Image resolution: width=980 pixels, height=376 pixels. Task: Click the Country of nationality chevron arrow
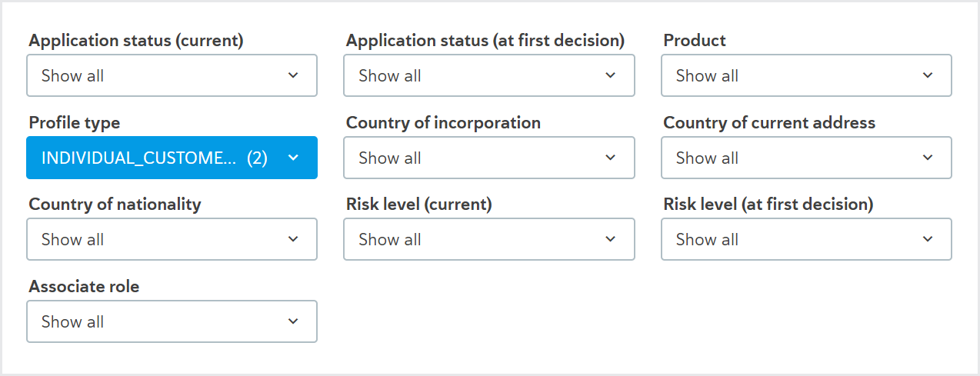293,239
